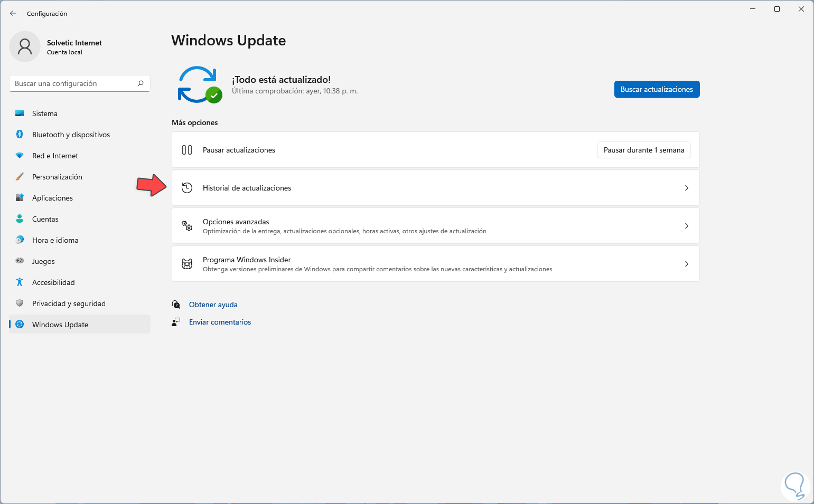The image size is (814, 504).
Task: Click the search magnifier icon
Action: pyautogui.click(x=141, y=83)
